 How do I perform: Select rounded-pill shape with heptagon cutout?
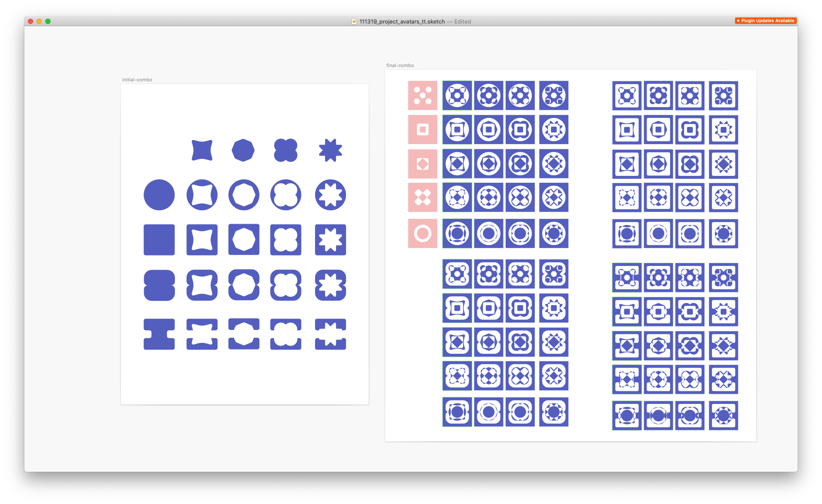(x=244, y=285)
